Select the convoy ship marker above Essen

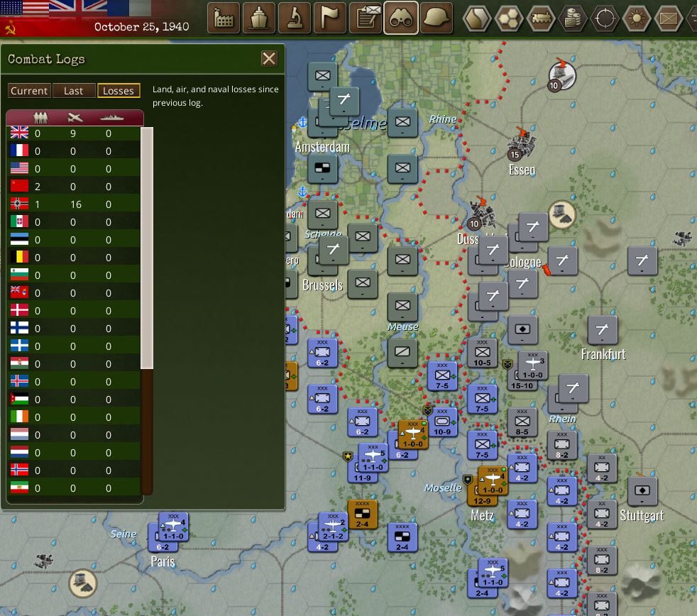(x=562, y=75)
